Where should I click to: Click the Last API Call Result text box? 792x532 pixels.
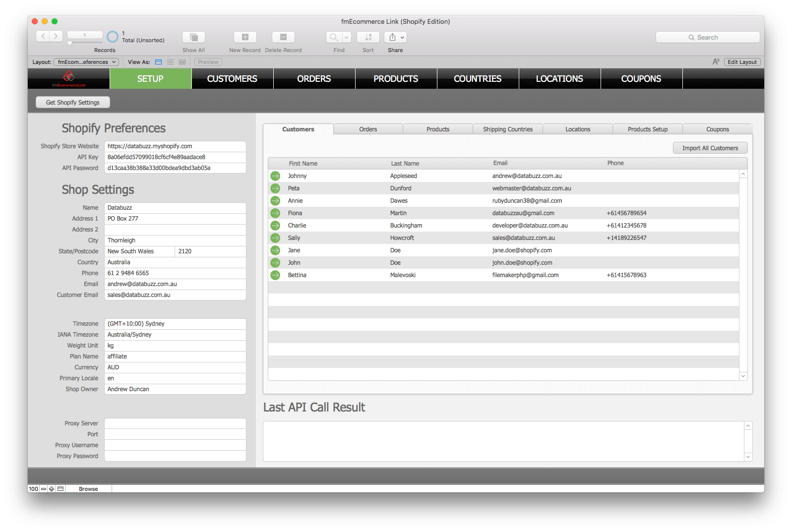(504, 441)
